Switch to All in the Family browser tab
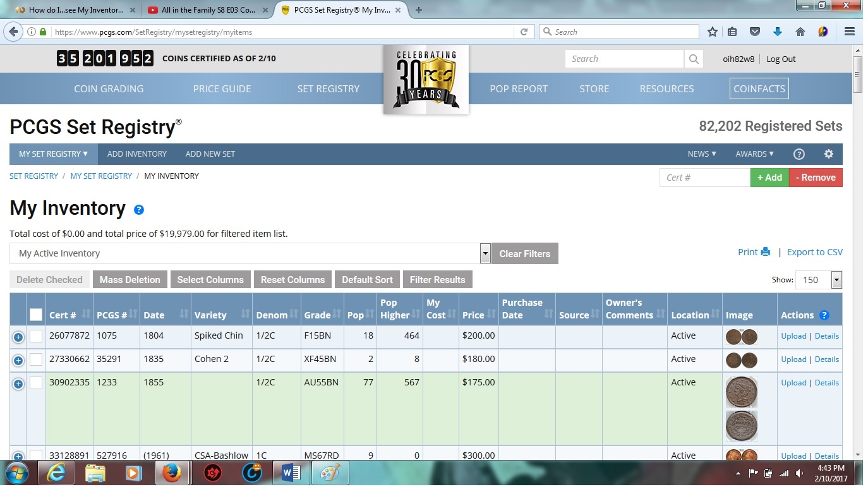 208,10
